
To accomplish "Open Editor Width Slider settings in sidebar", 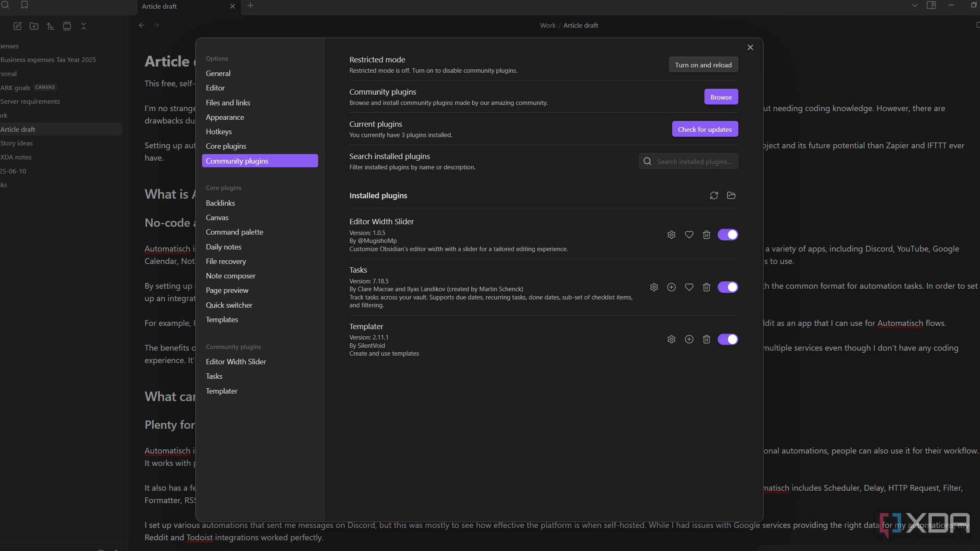I will pos(260,362).
